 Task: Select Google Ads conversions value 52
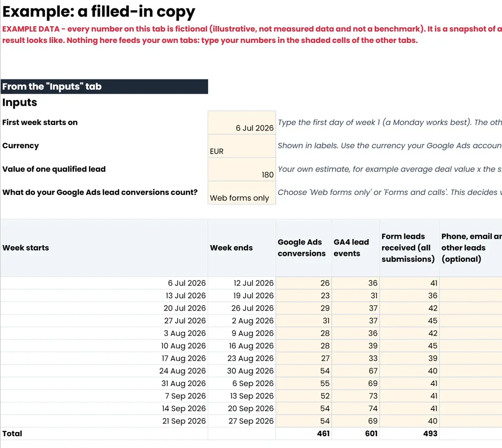coord(303,396)
